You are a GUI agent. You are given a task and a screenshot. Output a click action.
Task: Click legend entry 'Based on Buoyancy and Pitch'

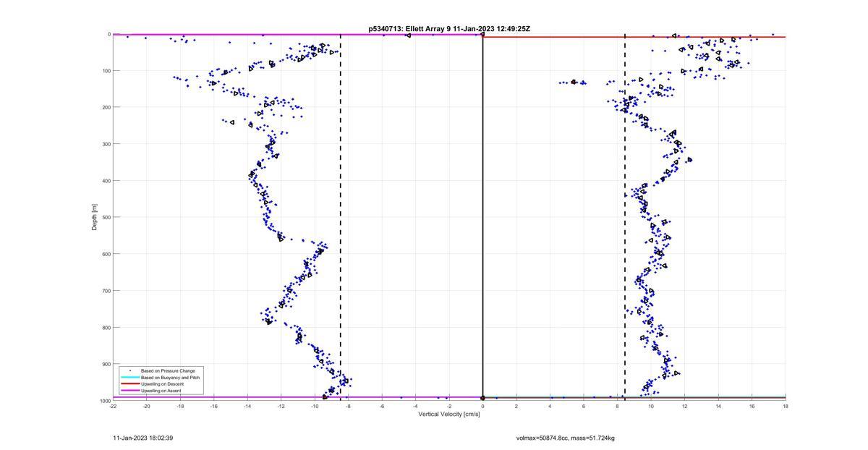170,377
